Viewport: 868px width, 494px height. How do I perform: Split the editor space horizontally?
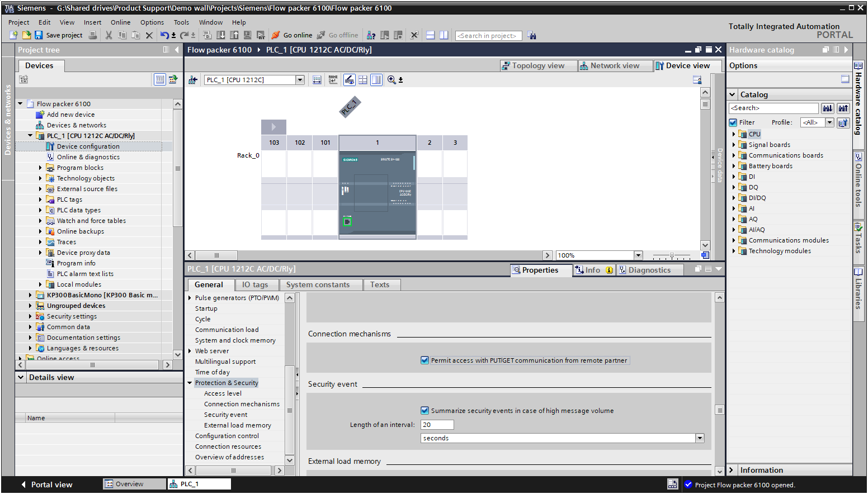pyautogui.click(x=431, y=35)
